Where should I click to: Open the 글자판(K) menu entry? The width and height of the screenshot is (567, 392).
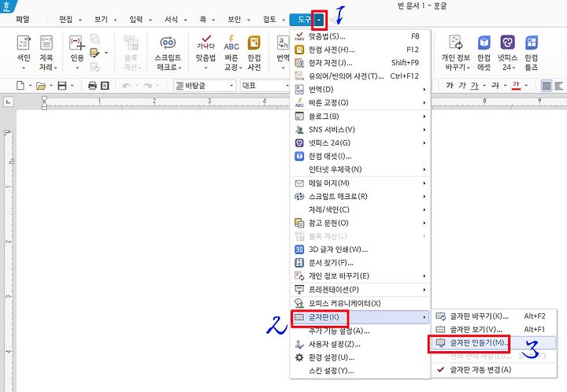pyautogui.click(x=360, y=317)
